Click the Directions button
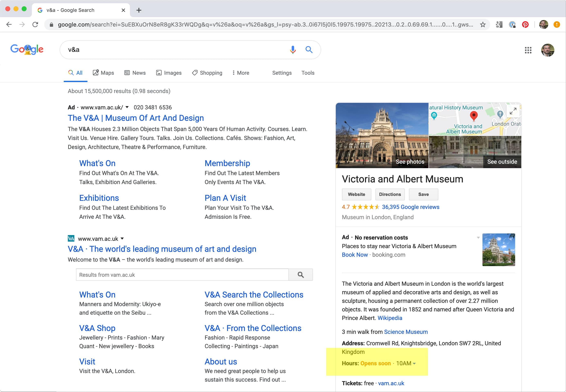The width and height of the screenshot is (566, 392). [390, 194]
